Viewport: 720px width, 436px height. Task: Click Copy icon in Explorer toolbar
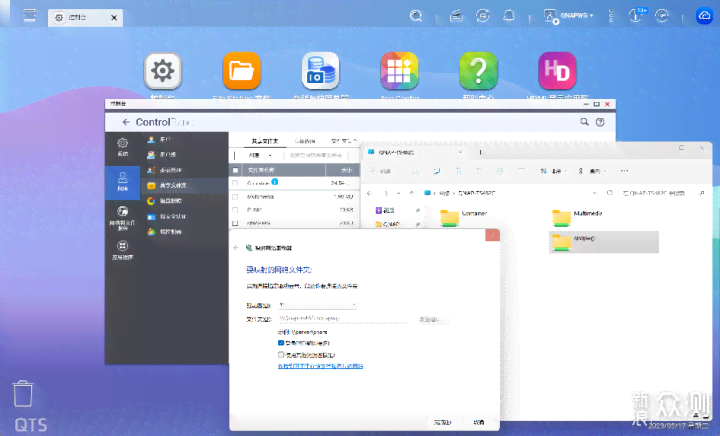tap(437, 171)
